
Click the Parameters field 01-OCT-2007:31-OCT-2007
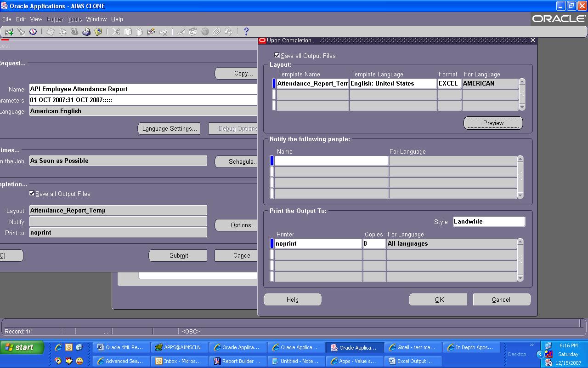click(x=143, y=100)
